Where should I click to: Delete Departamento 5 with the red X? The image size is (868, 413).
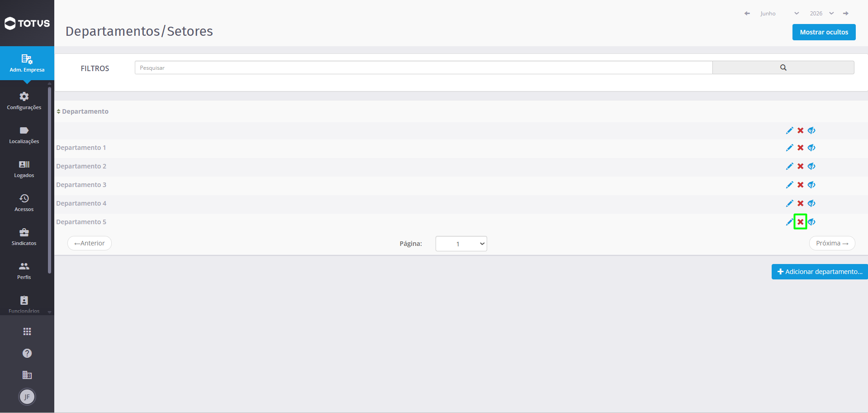click(x=801, y=222)
